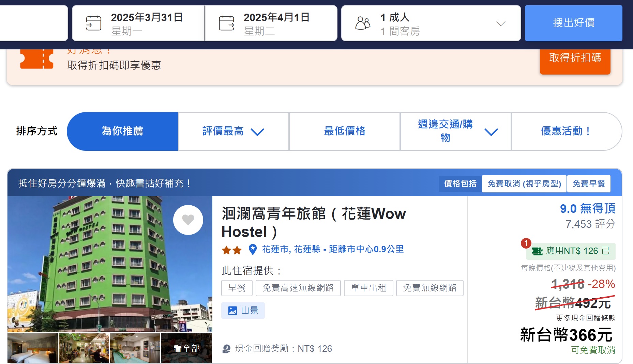Open check-in date 2025年3月31日 picker
This screenshot has height=364, width=633.
(138, 23)
